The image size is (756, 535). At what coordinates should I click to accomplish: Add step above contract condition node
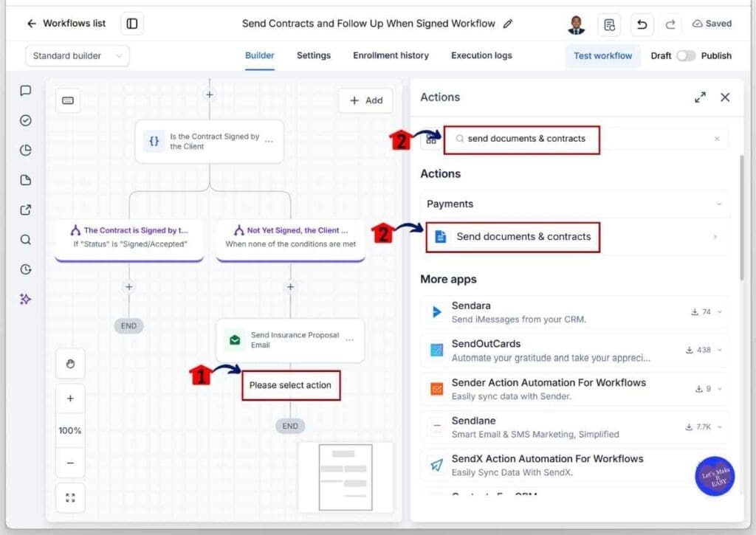click(209, 95)
